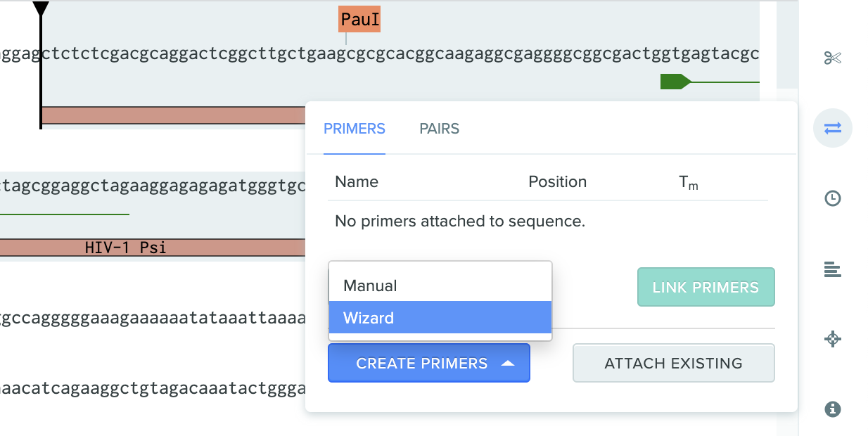Click the ATTACH EXISTING button
This screenshot has height=436, width=868.
674,363
